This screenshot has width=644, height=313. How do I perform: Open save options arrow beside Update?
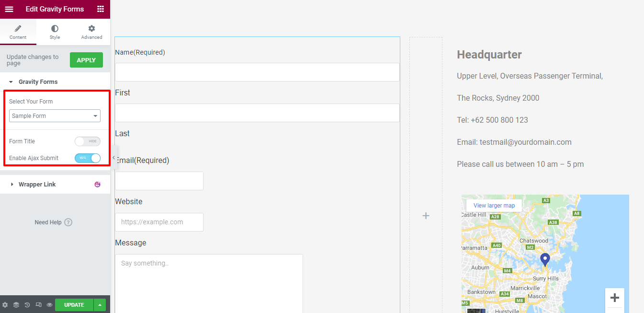pos(100,305)
